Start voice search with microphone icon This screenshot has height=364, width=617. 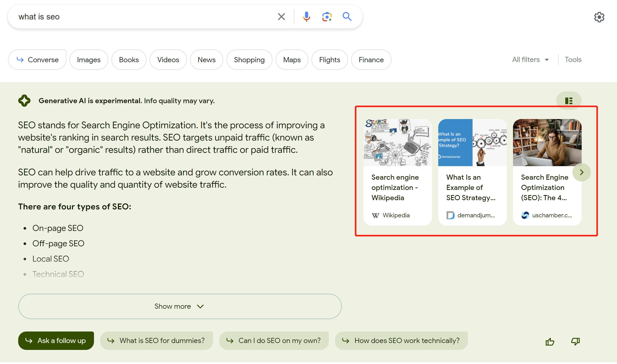[306, 17]
